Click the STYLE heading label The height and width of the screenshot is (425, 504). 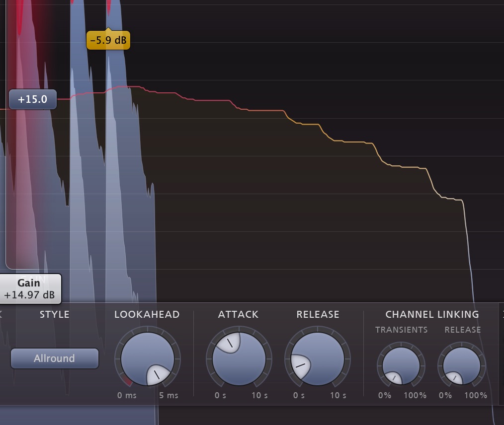(x=54, y=314)
